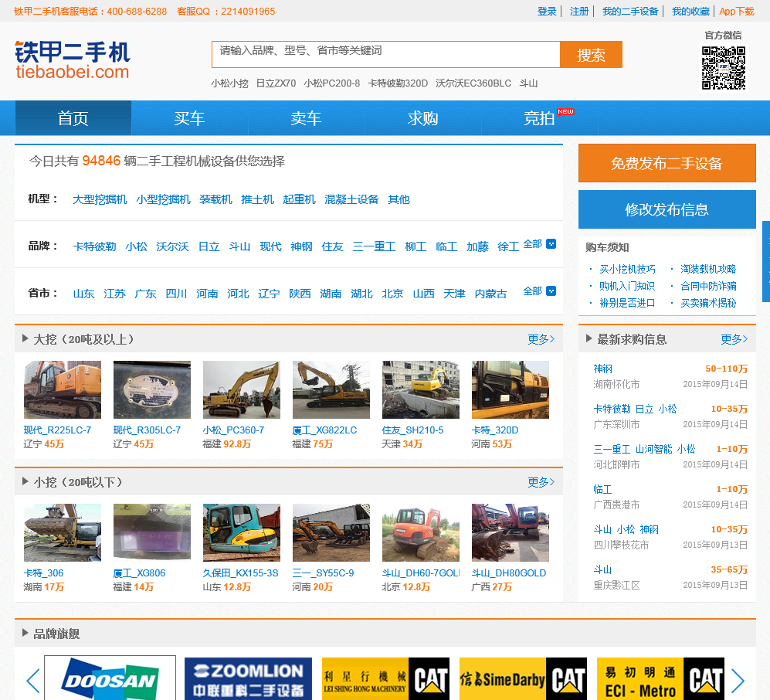This screenshot has width=770, height=700.
Task: Expand all brands with the 全部 arrow icon
Action: pyautogui.click(x=551, y=244)
